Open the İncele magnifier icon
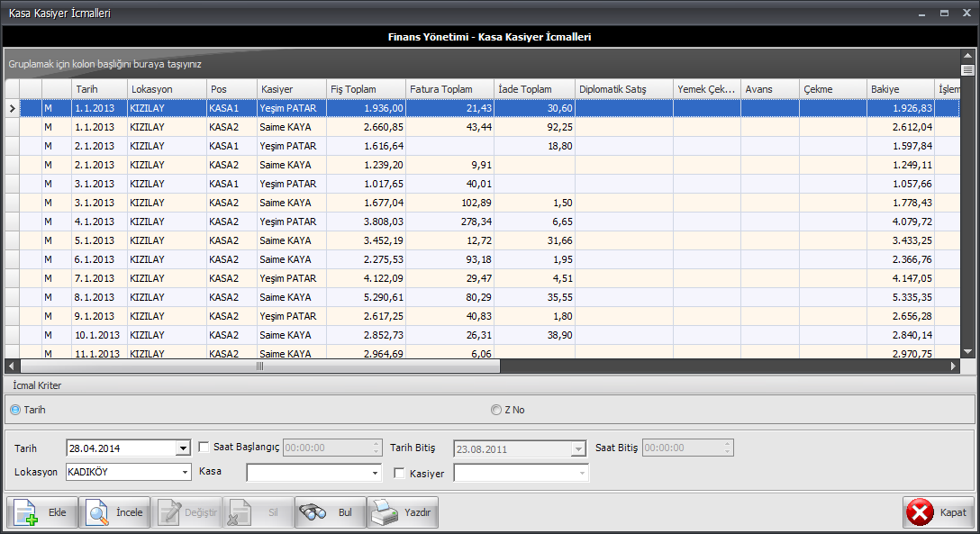 (x=97, y=513)
